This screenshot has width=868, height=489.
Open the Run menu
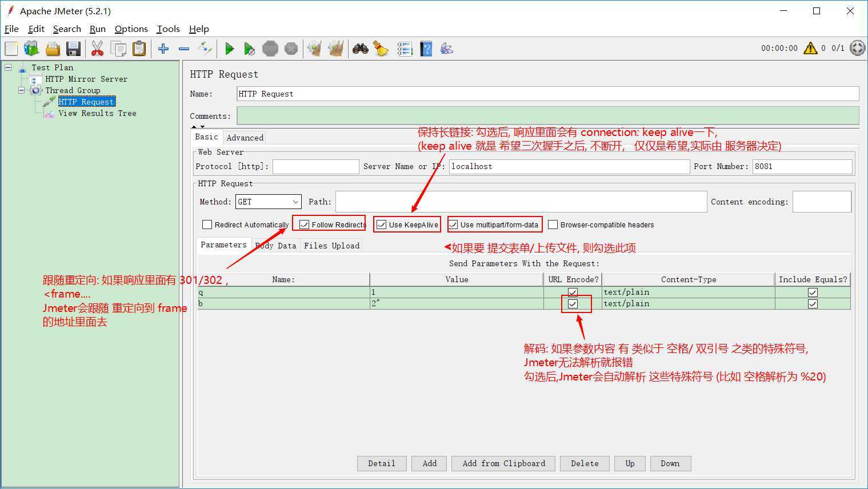(98, 29)
